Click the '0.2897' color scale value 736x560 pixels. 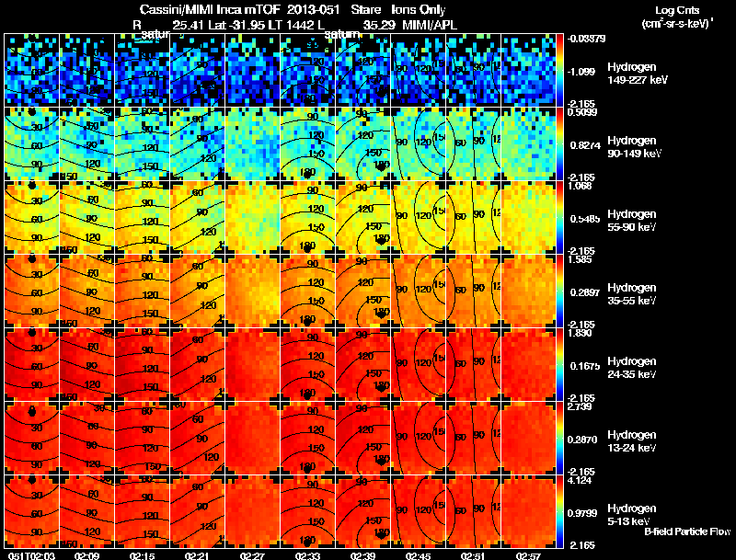(585, 292)
